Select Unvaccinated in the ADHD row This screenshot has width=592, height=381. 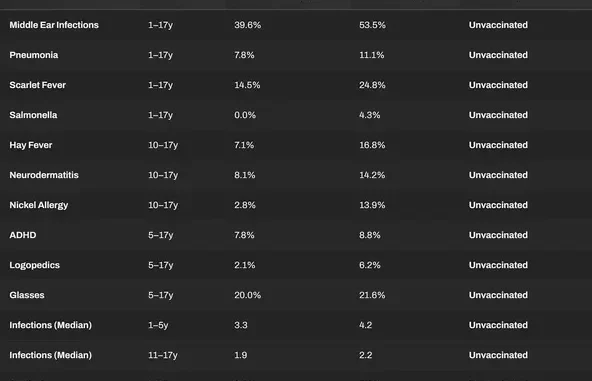point(498,235)
